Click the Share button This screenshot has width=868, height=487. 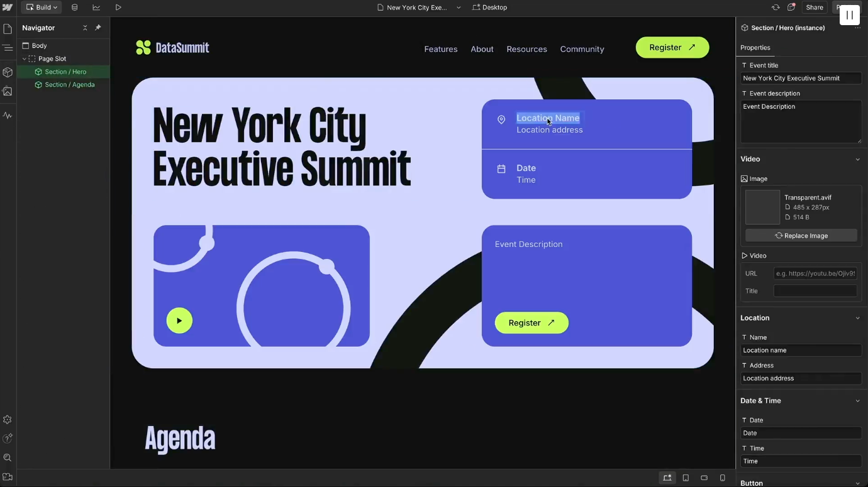coord(815,7)
